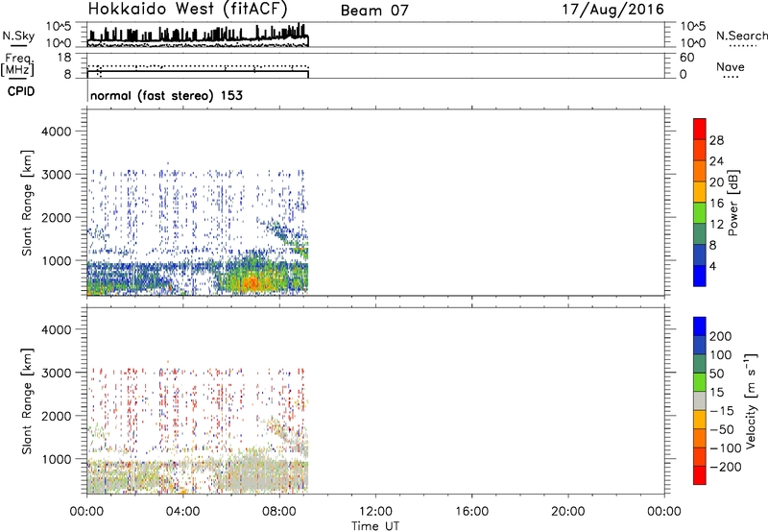Pick the red bottom segment of velocity colorbar
Image resolution: width=768 pixels, height=532 pixels.
coord(700,475)
